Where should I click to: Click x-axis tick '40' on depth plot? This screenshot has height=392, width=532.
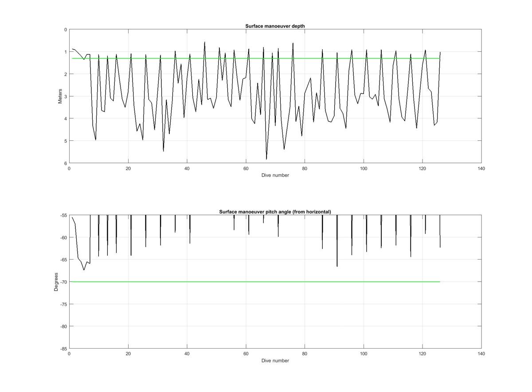click(187, 168)
